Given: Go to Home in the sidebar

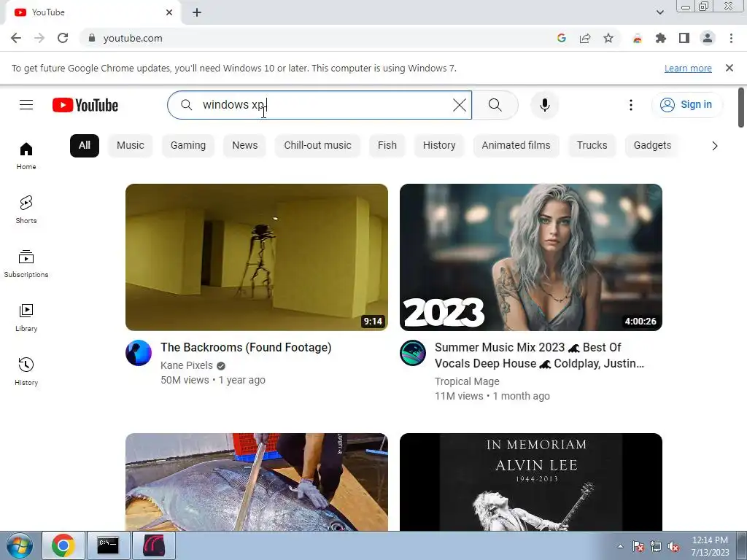Looking at the screenshot, I should pos(26,156).
